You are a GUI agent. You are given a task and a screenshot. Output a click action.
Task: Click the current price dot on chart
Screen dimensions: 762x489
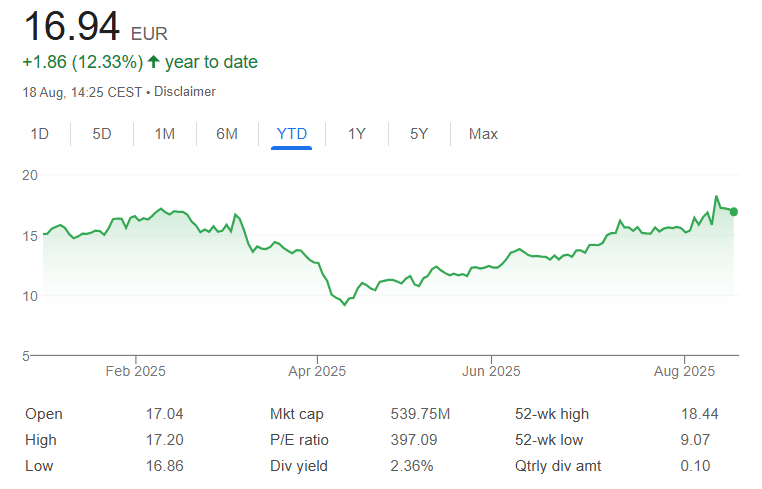coord(734,211)
